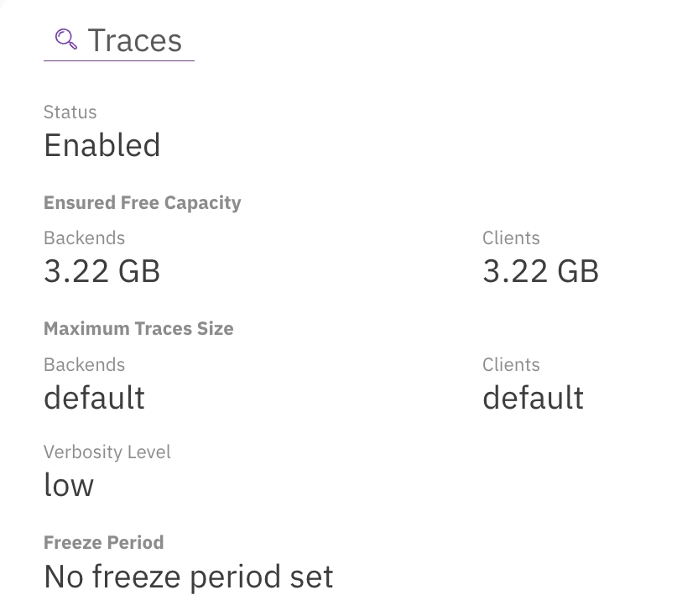This screenshot has width=698, height=616.
Task: Select the Backends default maximum size value
Action: pyautogui.click(x=94, y=397)
